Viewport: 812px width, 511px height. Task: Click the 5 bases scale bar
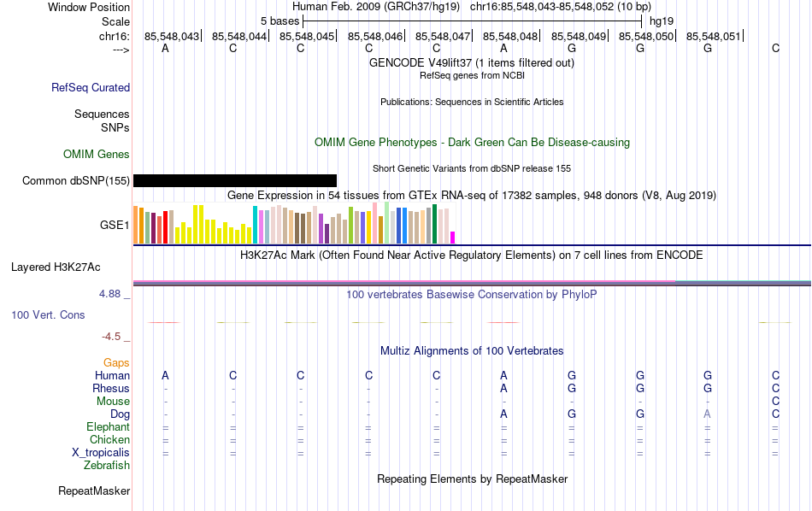coord(473,21)
